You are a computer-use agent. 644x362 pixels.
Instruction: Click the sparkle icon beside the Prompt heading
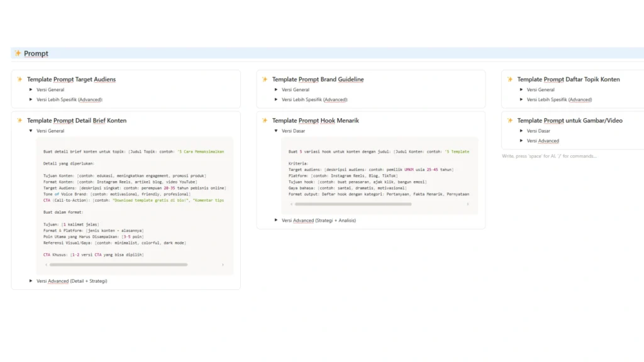tap(18, 53)
